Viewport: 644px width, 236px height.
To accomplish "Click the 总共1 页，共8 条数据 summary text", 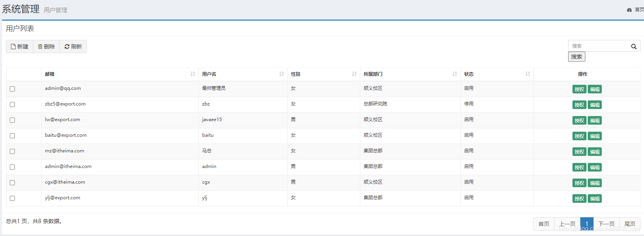I will click(34, 221).
